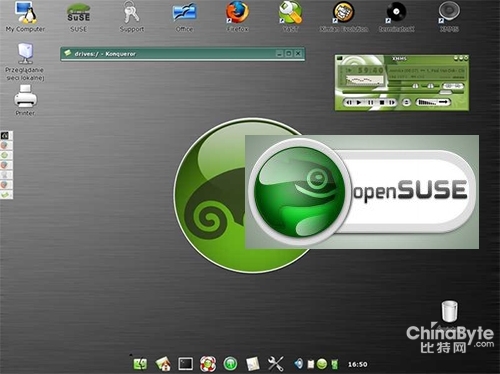Open the lifebuoy help icon in the panel

tap(208, 364)
